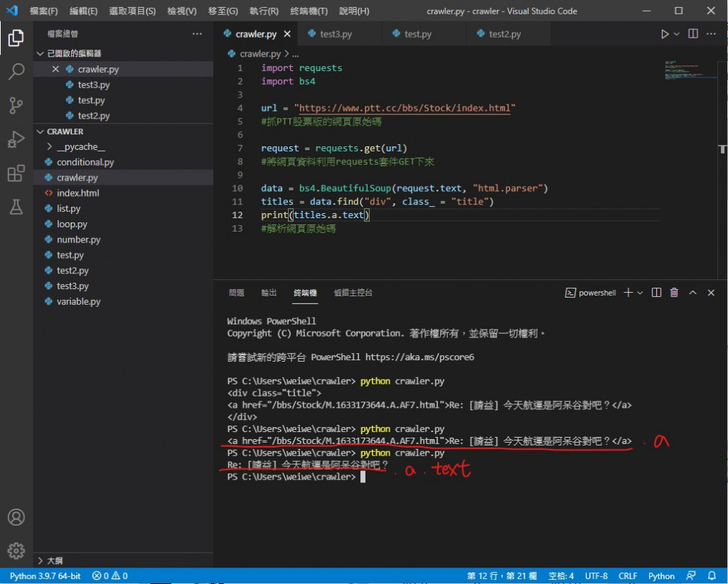Open the Source Control view
This screenshot has height=584, width=728.
click(x=16, y=105)
